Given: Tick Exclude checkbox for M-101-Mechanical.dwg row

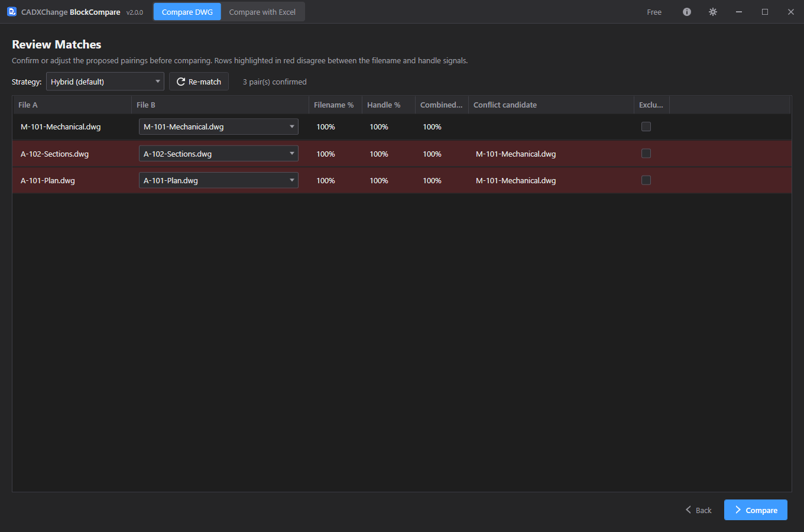Looking at the screenshot, I should point(646,126).
